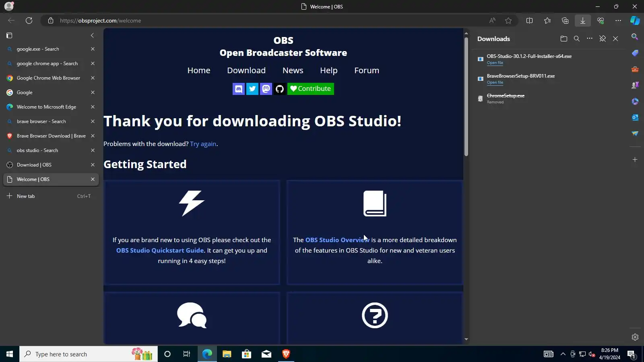The height and width of the screenshot is (362, 644).
Task: Pin the Downloads panel
Action: pyautogui.click(x=603, y=39)
